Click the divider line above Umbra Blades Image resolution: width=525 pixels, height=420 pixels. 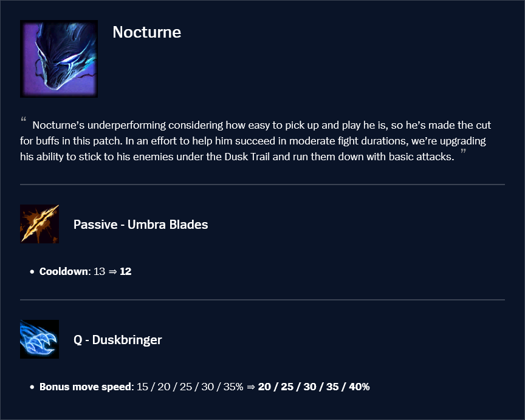pos(262,184)
